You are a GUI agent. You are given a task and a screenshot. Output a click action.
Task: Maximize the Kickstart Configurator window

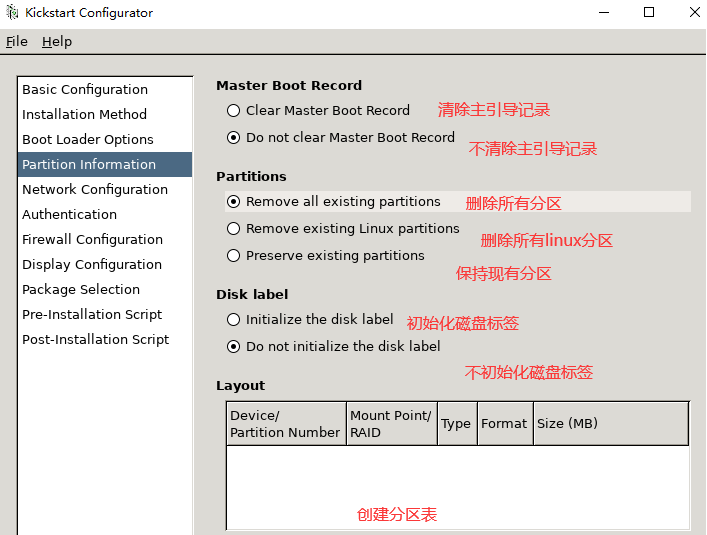648,12
